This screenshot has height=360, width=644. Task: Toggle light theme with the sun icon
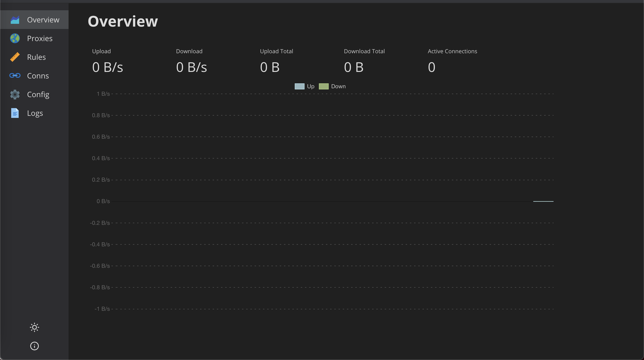[34, 327]
